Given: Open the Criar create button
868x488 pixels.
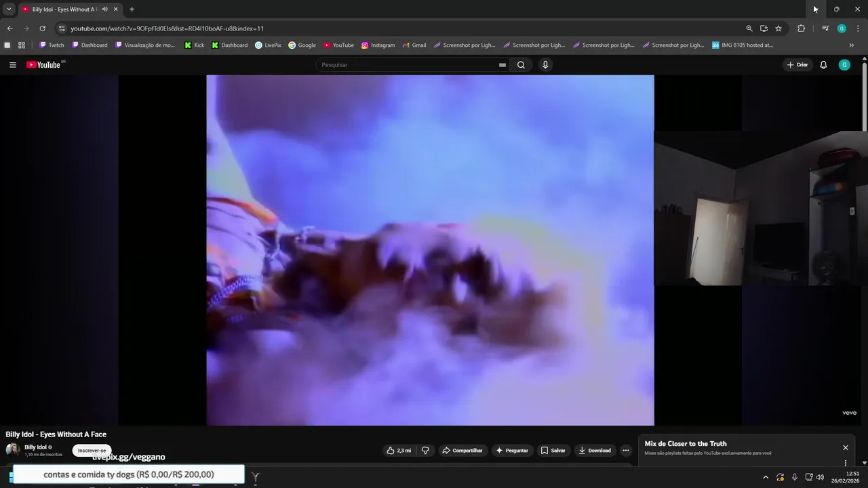Looking at the screenshot, I should [x=797, y=65].
